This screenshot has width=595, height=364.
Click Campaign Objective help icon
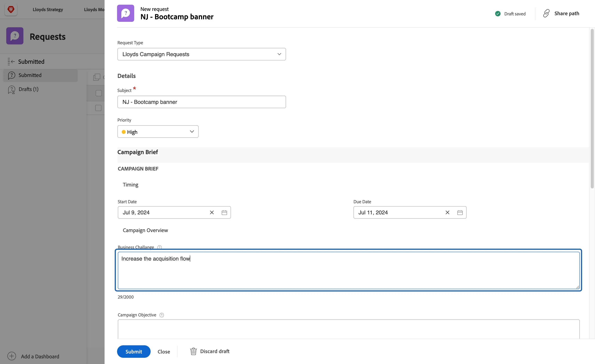pyautogui.click(x=162, y=315)
